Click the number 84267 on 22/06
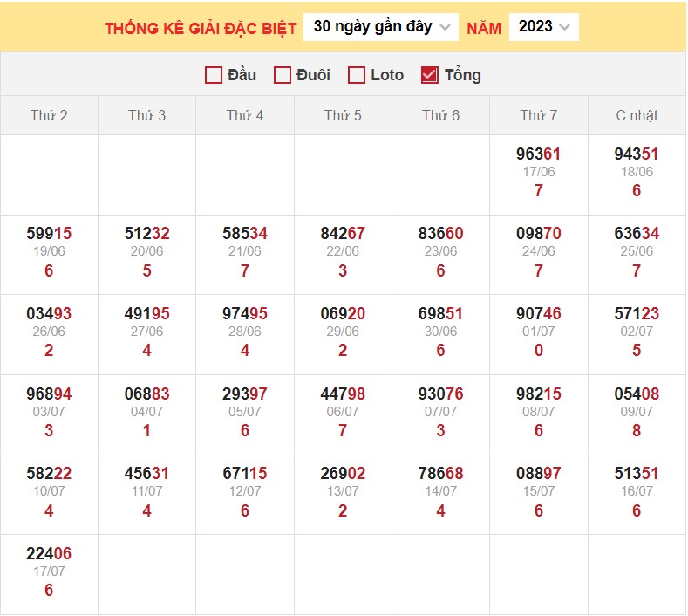This screenshot has width=688, height=616. coord(343,234)
